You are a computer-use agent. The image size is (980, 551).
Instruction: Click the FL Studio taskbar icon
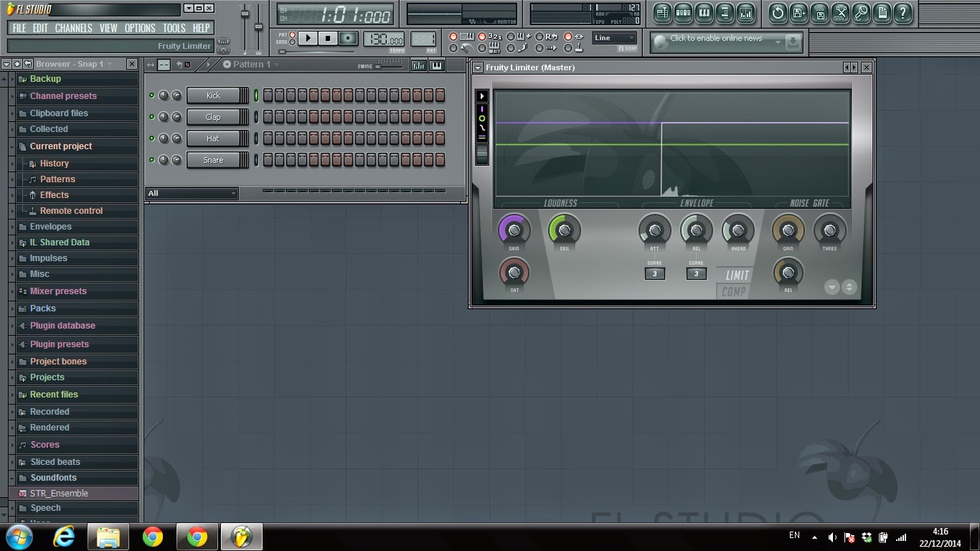point(242,537)
